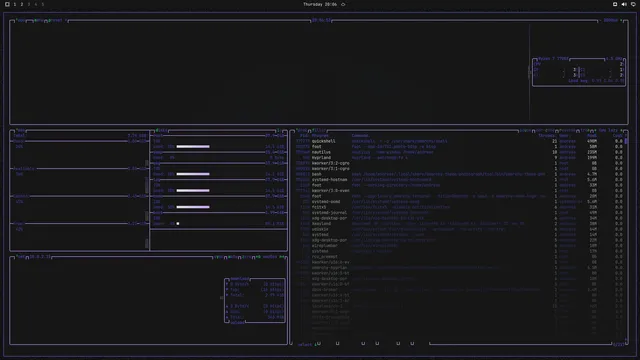Select the quickshell process row
The width and height of the screenshot is (640, 360).
[x=459, y=141]
